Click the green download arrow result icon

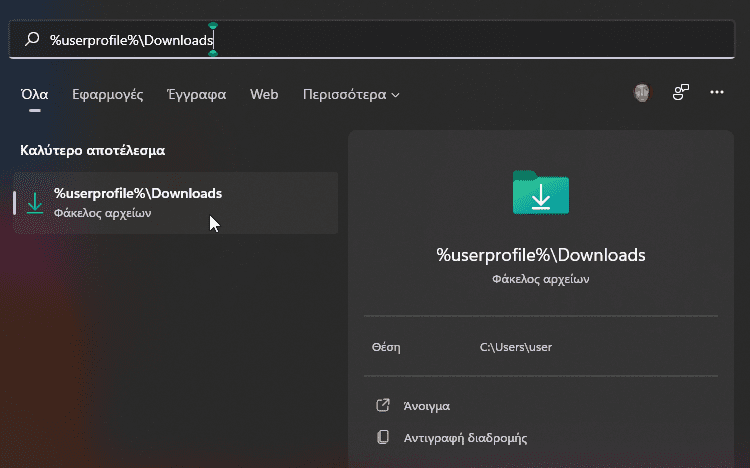pyautogui.click(x=34, y=203)
